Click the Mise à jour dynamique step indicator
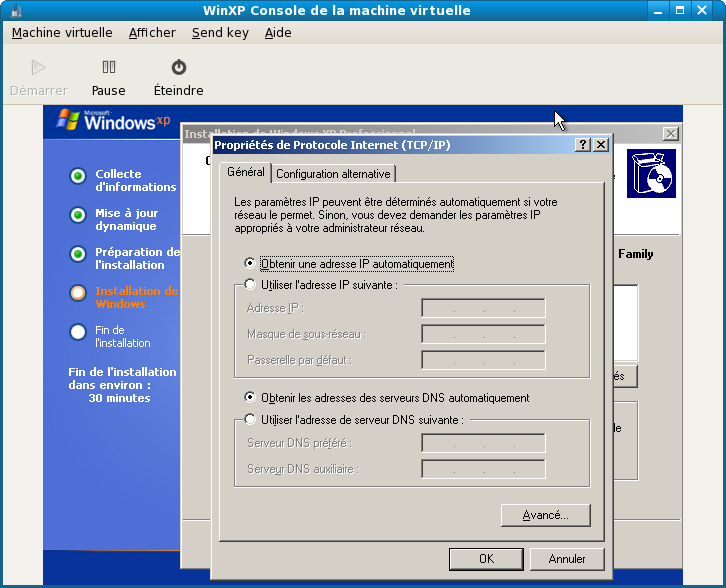The image size is (726, 588). point(78,215)
